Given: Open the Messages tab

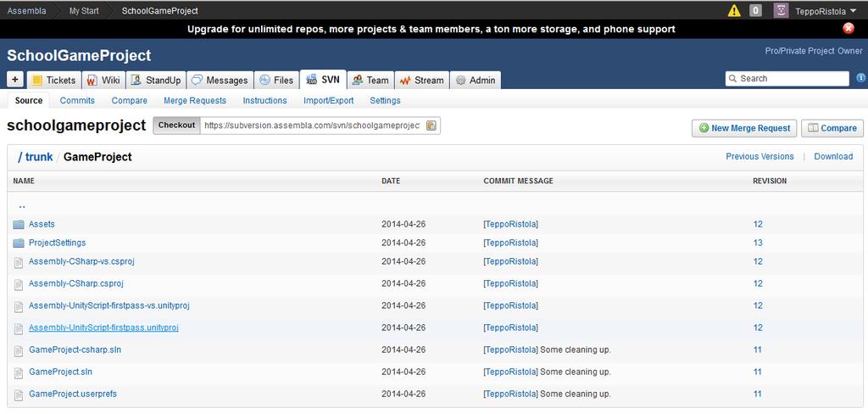Looking at the screenshot, I should click(x=220, y=80).
